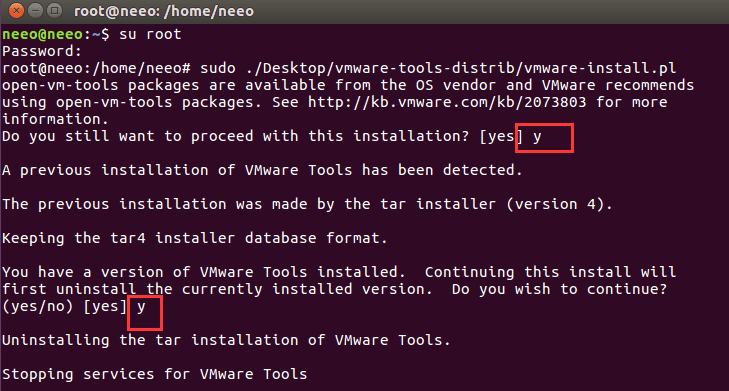Click the 'Keeping the tar4 installer' line

(194, 238)
